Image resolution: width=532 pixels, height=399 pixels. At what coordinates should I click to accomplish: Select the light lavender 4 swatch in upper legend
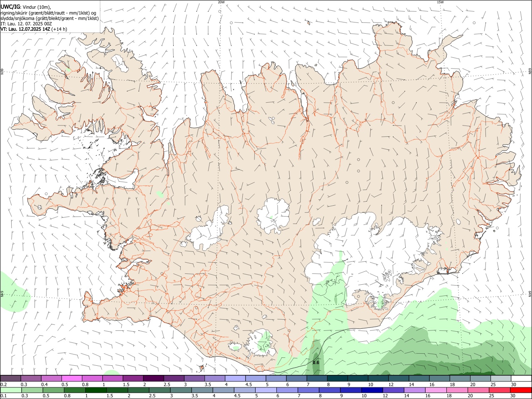click(x=235, y=379)
